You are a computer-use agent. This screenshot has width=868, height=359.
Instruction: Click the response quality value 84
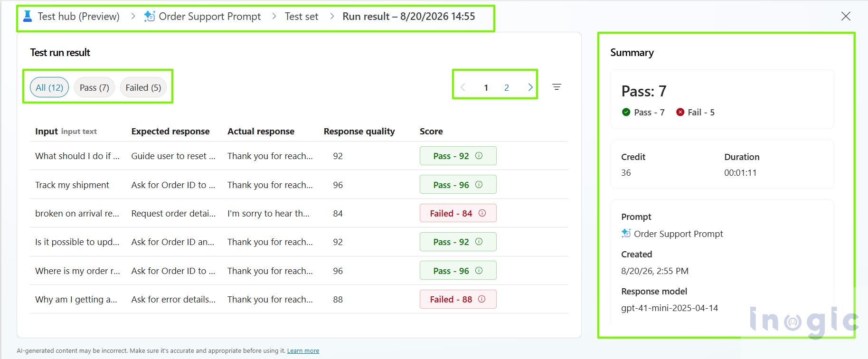click(x=338, y=213)
